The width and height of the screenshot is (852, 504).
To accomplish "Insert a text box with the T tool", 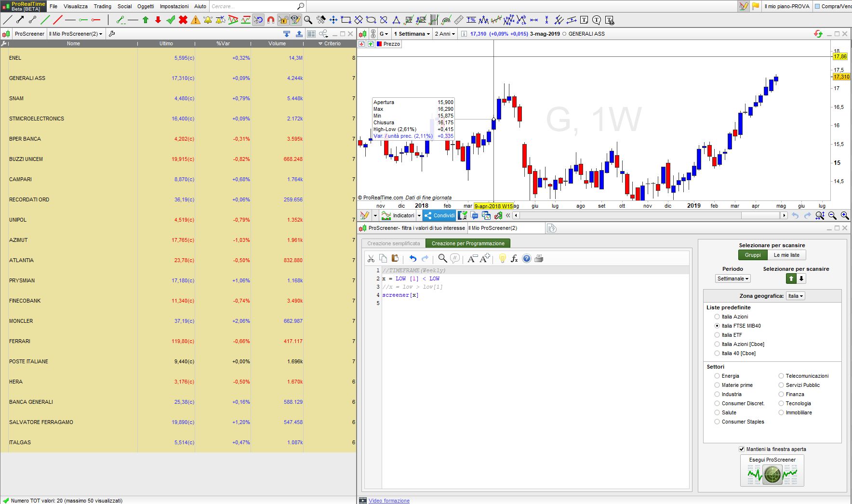I will tap(584, 20).
